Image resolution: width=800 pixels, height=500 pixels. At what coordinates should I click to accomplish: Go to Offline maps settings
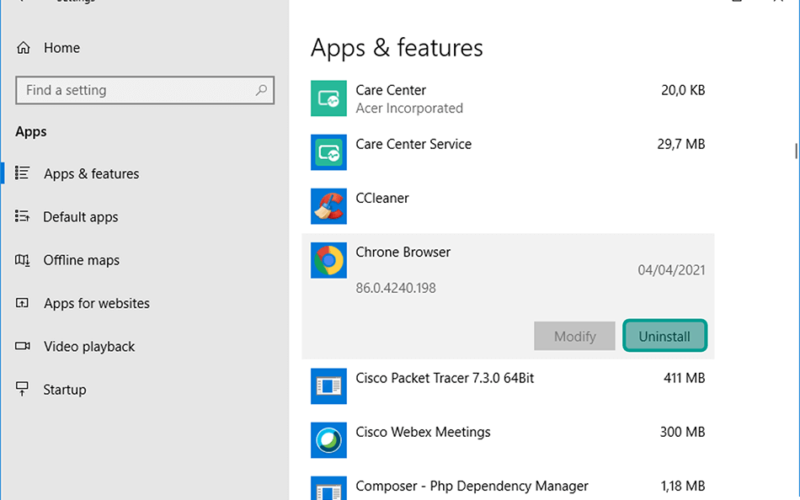81,260
